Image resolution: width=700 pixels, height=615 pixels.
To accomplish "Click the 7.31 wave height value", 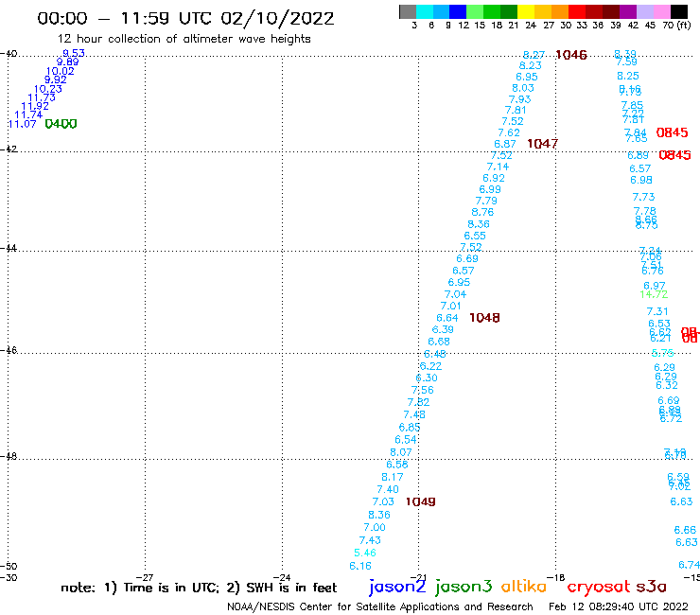I will [x=657, y=311].
